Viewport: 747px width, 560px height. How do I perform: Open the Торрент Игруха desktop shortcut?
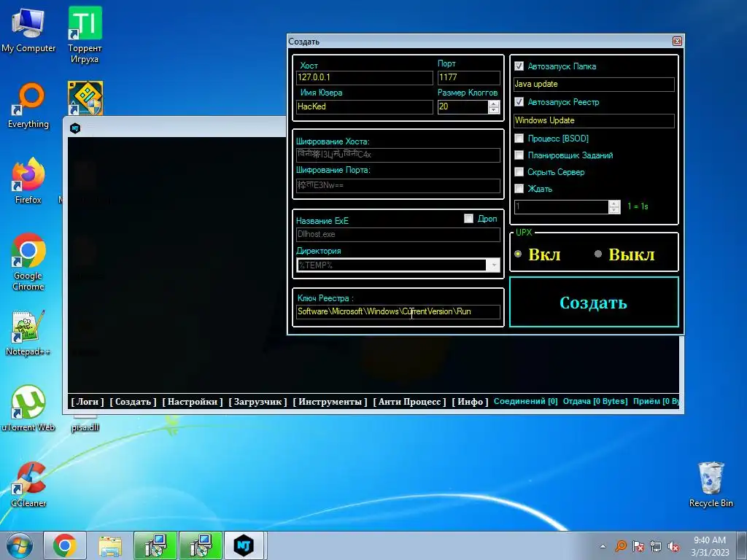click(x=85, y=35)
